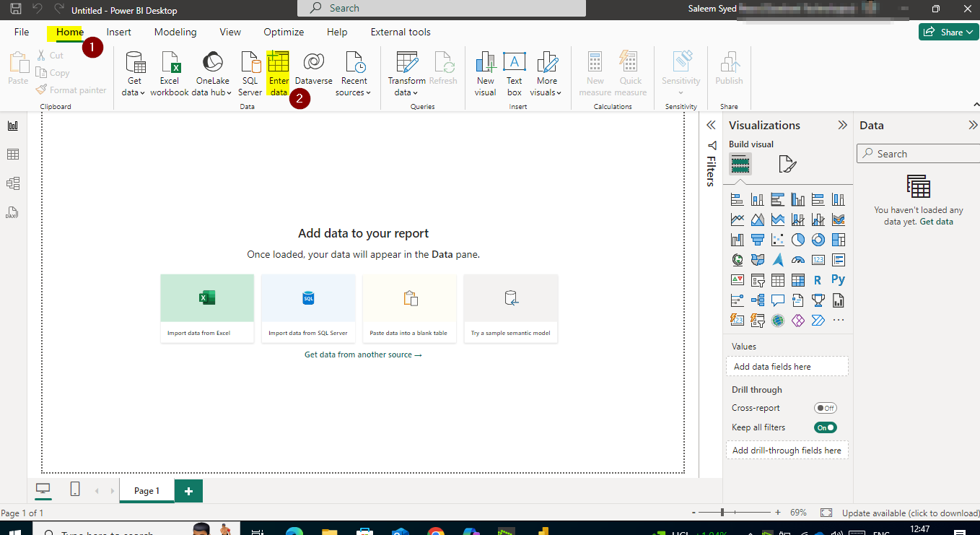This screenshot has height=535, width=980.
Task: Click Try a sample semantic model
Action: click(x=511, y=308)
